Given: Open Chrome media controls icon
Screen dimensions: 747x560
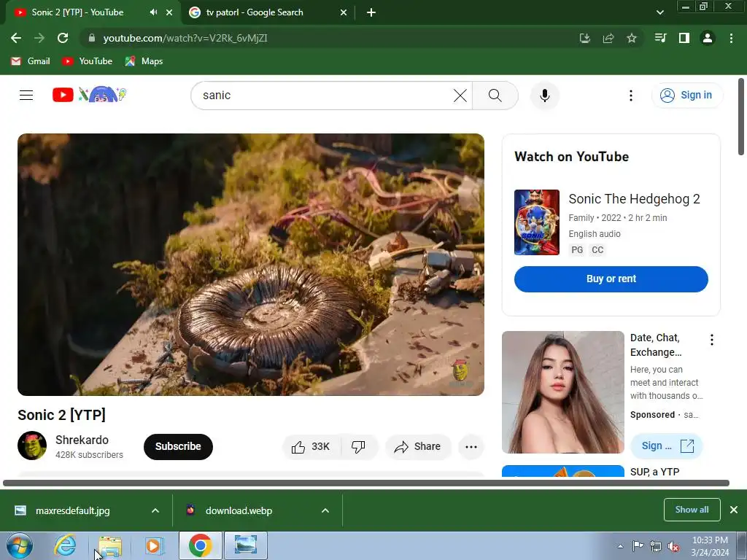Looking at the screenshot, I should (x=660, y=38).
